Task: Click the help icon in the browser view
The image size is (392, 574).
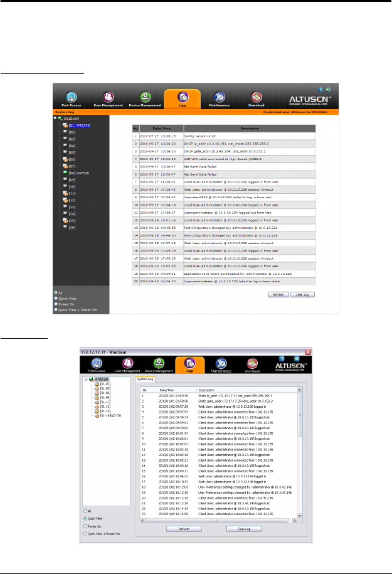Action: 320,89
